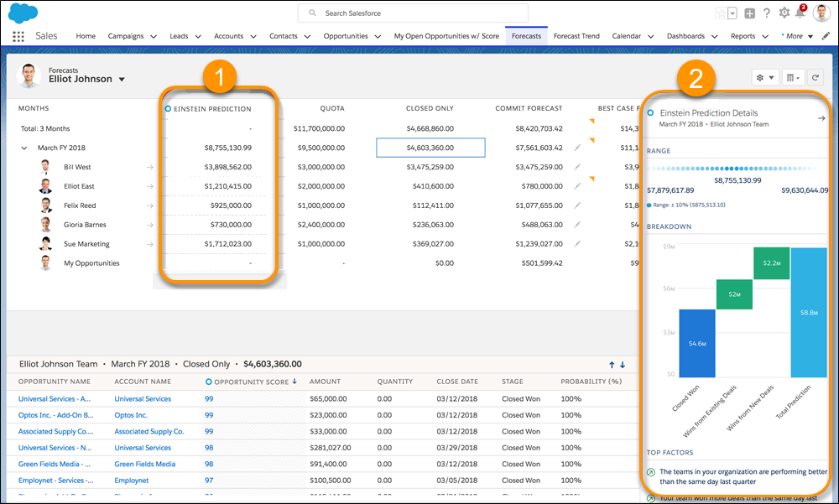839x504 pixels.
Task: Open the Contacts tab dropdown chevron
Action: coord(307,36)
